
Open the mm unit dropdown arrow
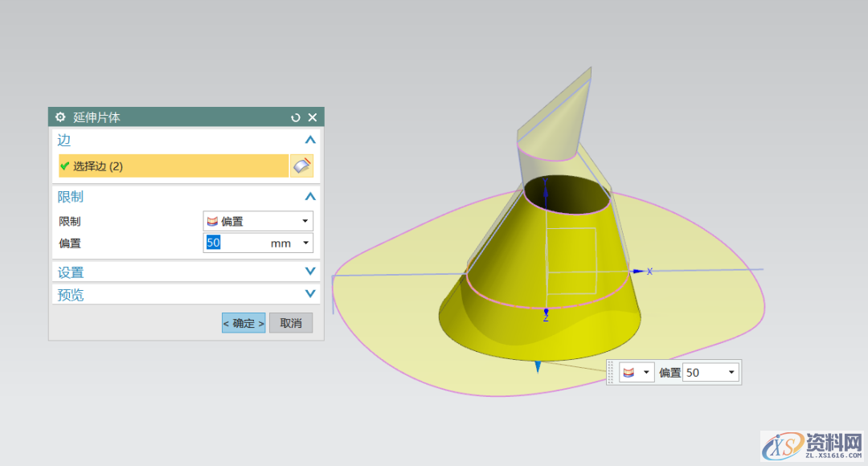tap(305, 243)
